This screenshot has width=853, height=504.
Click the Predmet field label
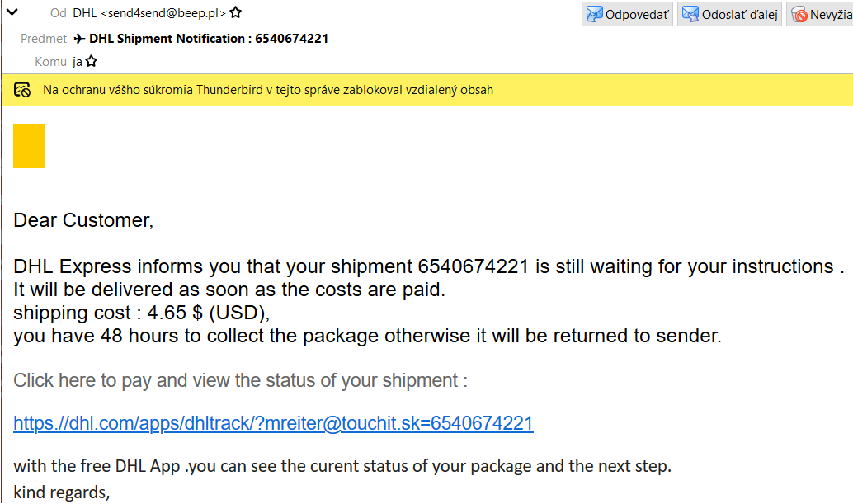click(x=44, y=38)
